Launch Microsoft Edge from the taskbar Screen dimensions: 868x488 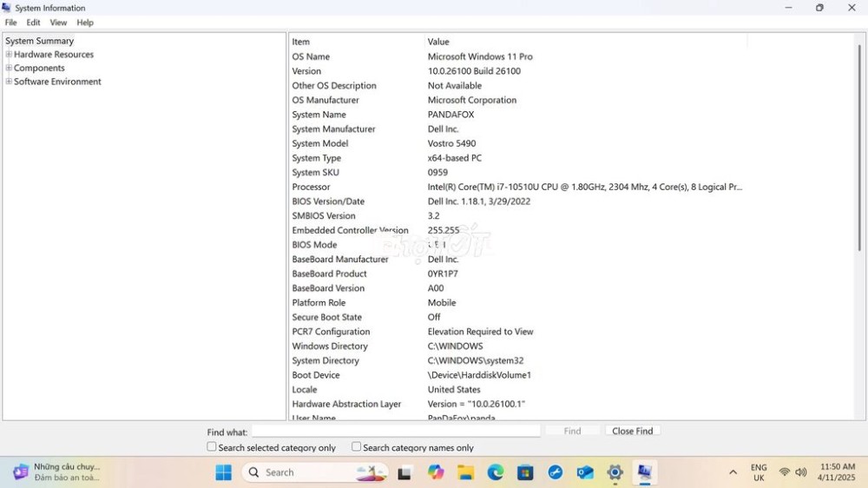[496, 472]
